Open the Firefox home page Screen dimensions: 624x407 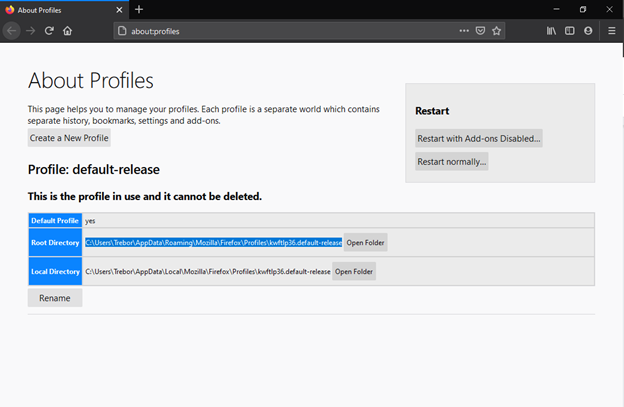68,31
